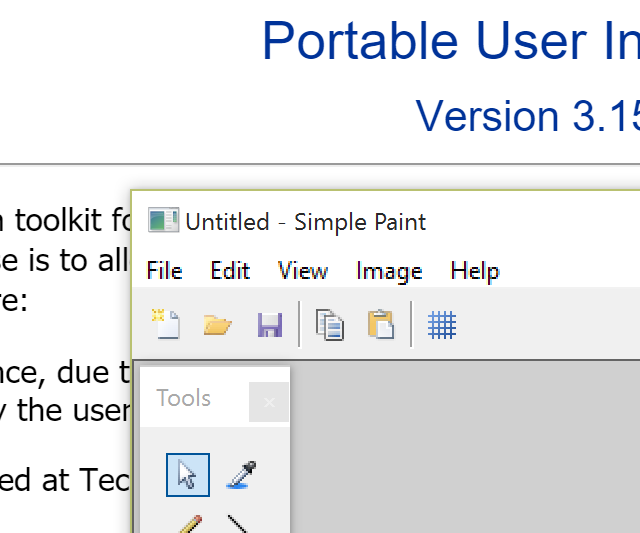Toggle the grid display icon
640x533 pixels.
coord(442,325)
